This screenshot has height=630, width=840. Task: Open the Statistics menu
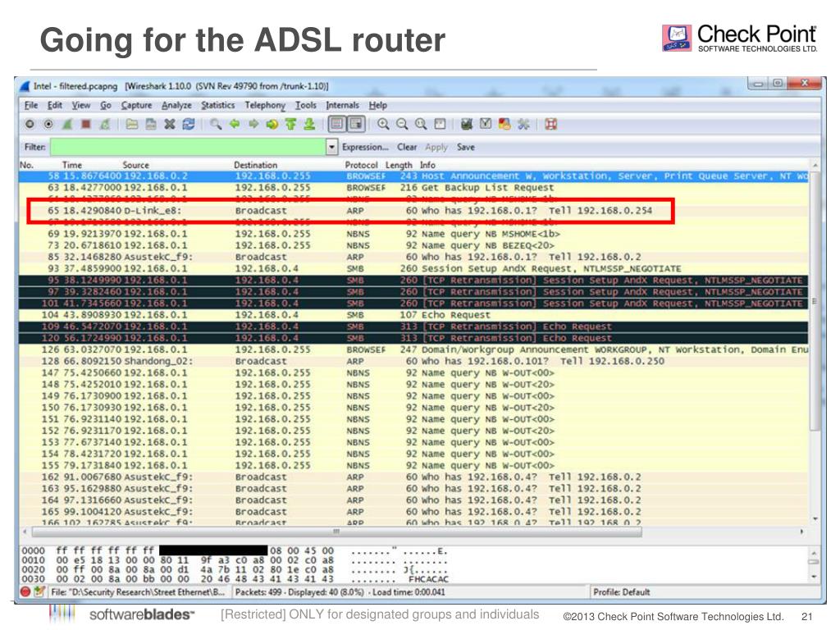tap(217, 105)
